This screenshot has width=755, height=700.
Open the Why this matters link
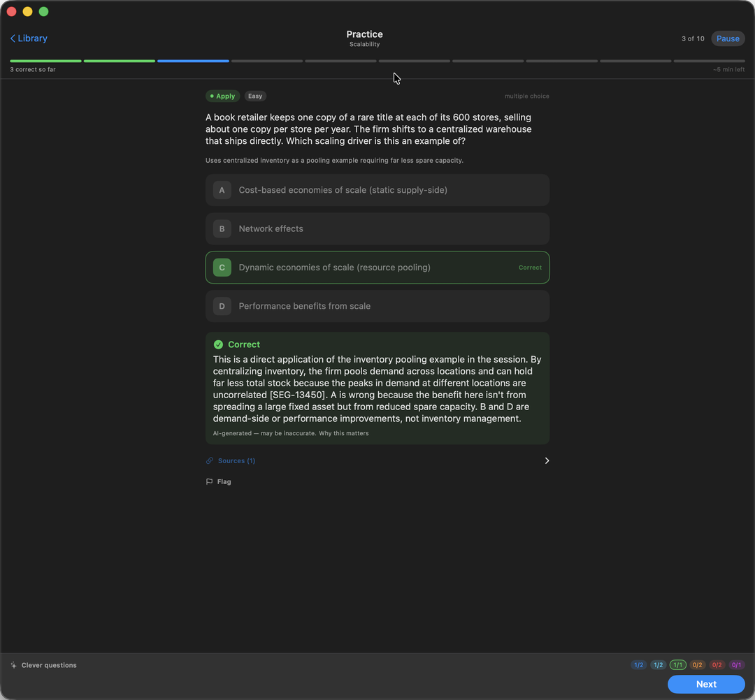(344, 433)
